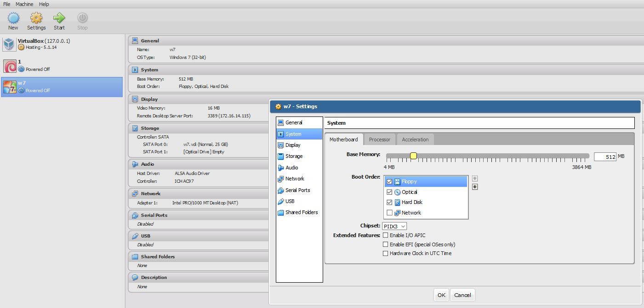
Task: Click the Base Memory 512 MB field
Action: pyautogui.click(x=605, y=157)
